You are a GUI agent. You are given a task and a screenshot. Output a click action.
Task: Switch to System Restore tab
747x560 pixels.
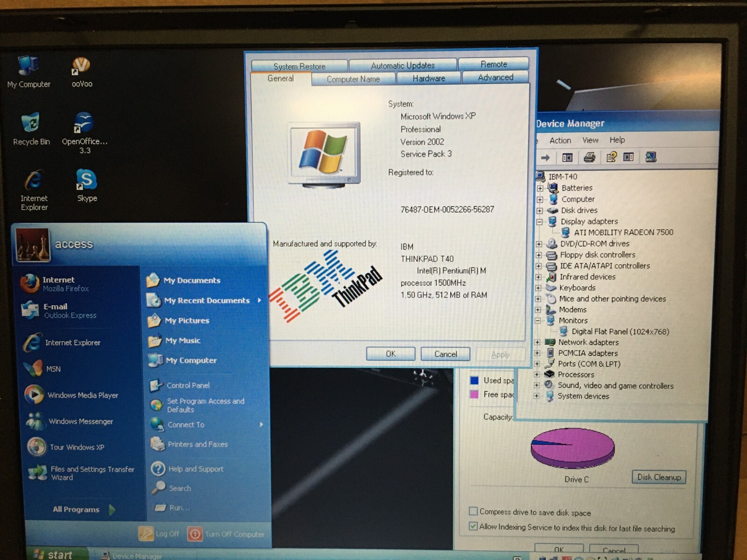(299, 66)
